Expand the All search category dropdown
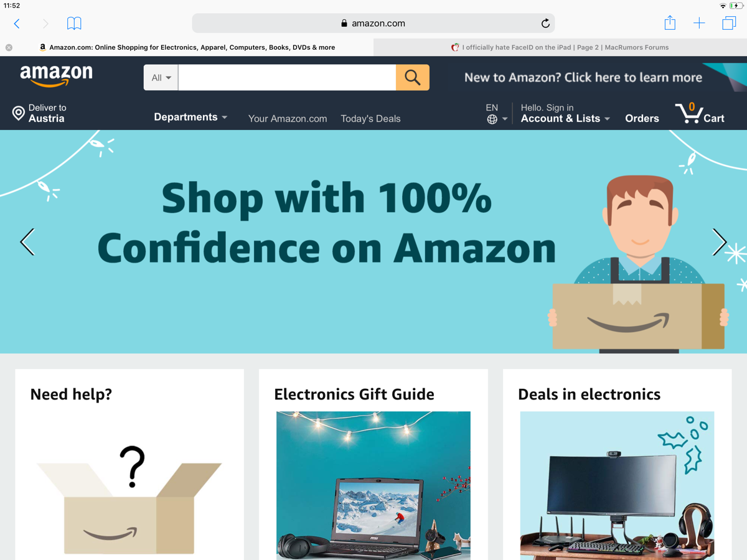Image resolution: width=747 pixels, height=560 pixels. (161, 78)
